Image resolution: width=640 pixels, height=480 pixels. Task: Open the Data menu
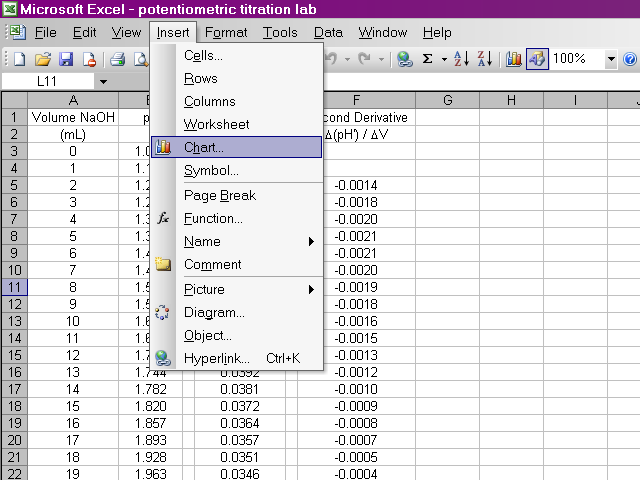click(x=328, y=32)
